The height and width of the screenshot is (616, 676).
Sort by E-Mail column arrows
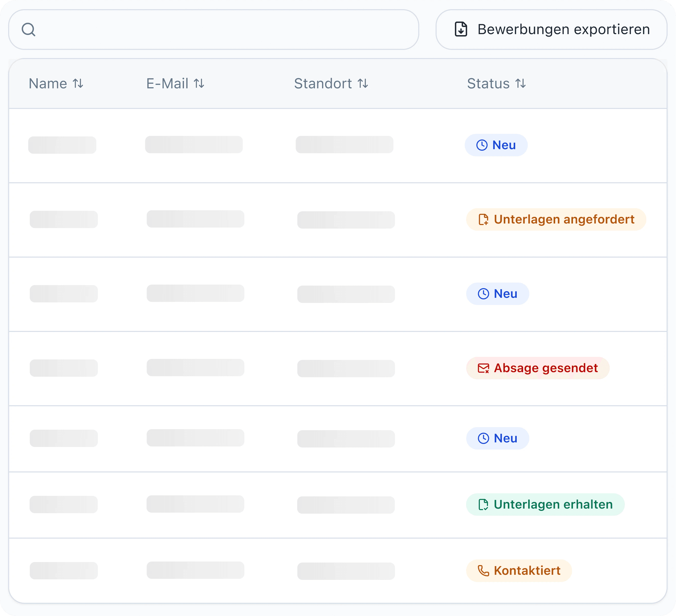coord(199,83)
